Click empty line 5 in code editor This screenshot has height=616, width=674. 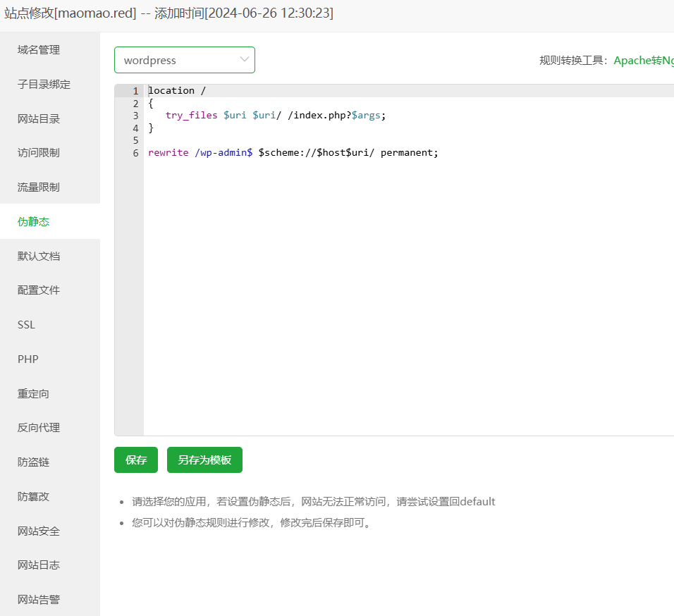click(408, 140)
